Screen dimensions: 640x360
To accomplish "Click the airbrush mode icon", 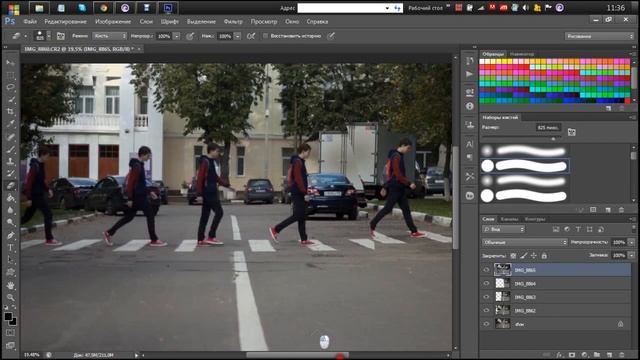I will (x=251, y=36).
